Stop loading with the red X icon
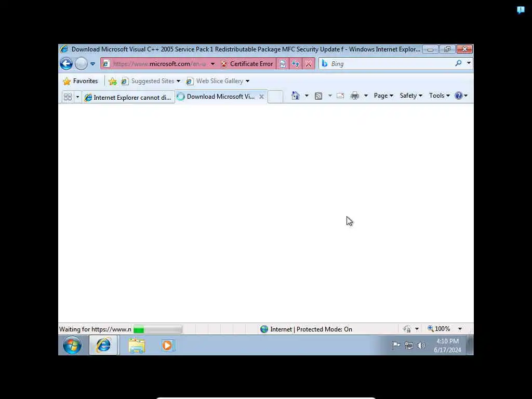The height and width of the screenshot is (399, 532). pos(308,64)
